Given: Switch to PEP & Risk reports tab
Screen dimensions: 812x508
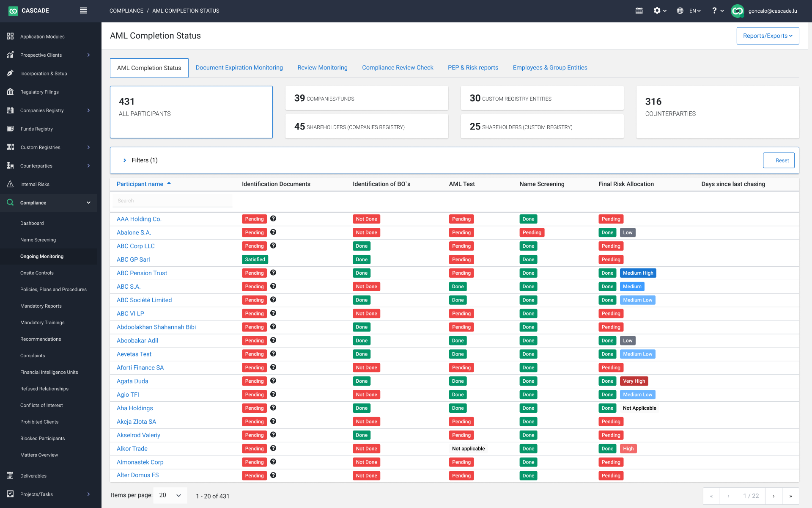Looking at the screenshot, I should click(473, 68).
